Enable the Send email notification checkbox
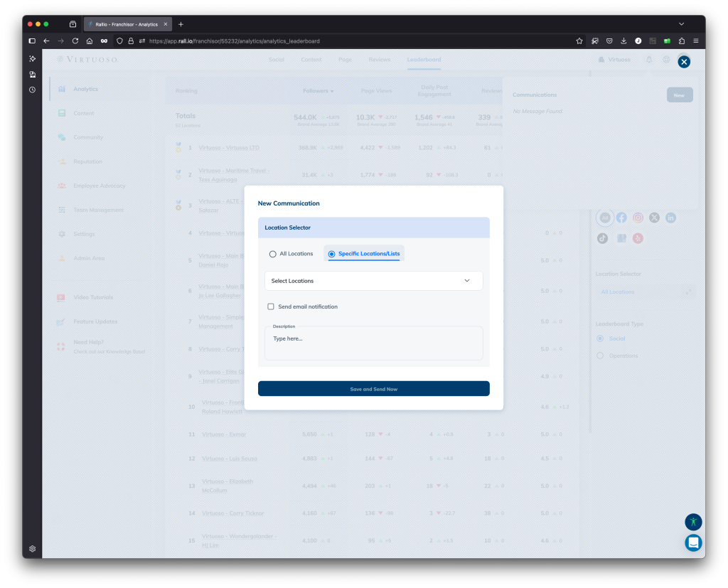The image size is (728, 588). click(x=271, y=306)
